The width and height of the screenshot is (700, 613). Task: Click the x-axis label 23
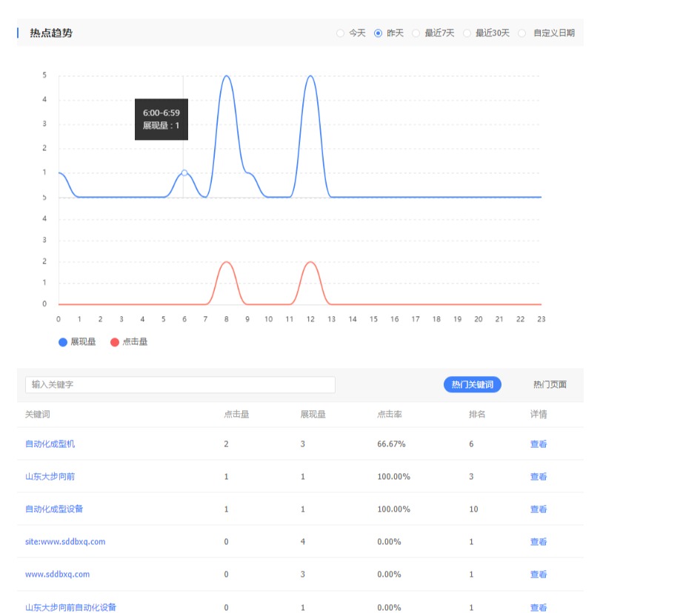[541, 319]
